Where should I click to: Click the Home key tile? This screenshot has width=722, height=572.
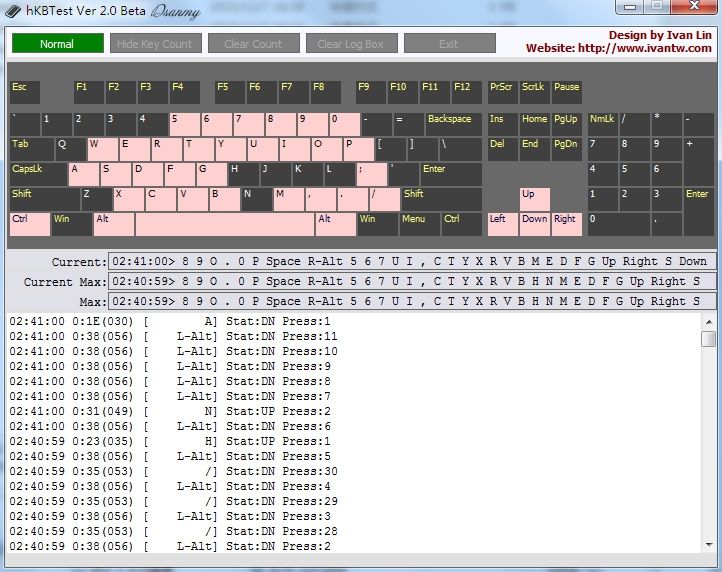pos(535,124)
